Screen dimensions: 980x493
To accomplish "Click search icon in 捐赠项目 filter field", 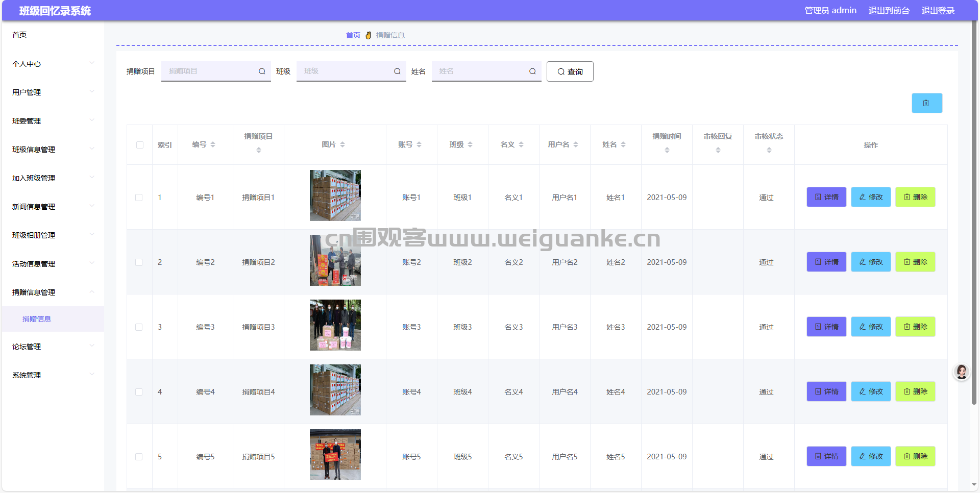I will (262, 71).
